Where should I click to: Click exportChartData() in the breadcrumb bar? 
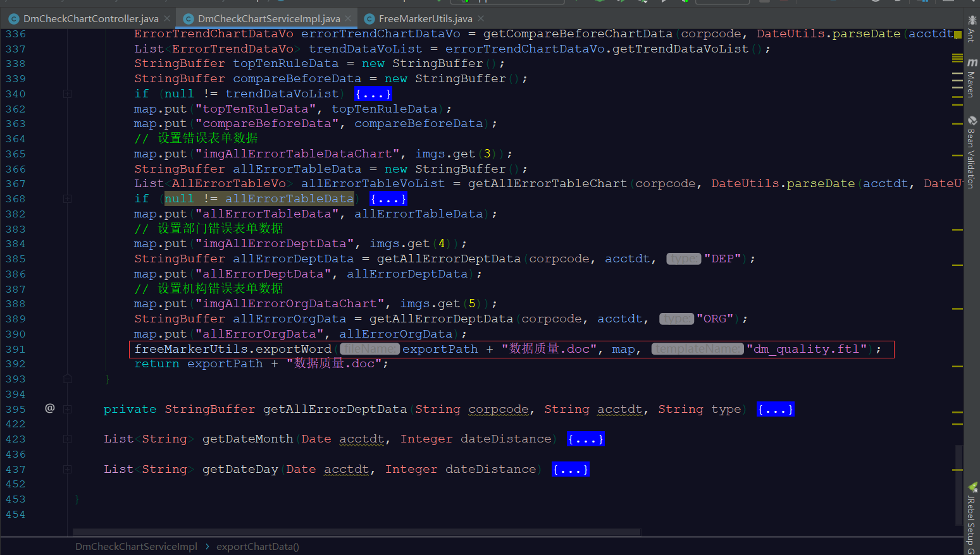click(x=257, y=546)
